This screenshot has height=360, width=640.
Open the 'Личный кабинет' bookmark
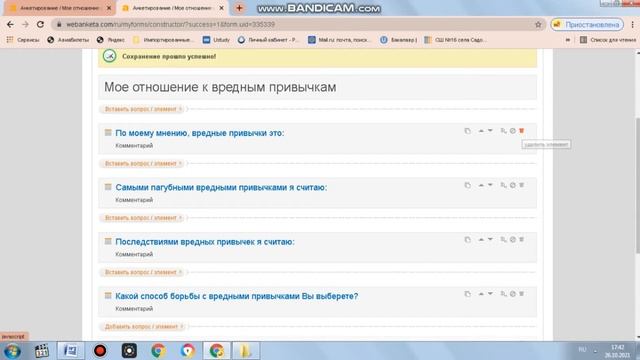pyautogui.click(x=269, y=40)
